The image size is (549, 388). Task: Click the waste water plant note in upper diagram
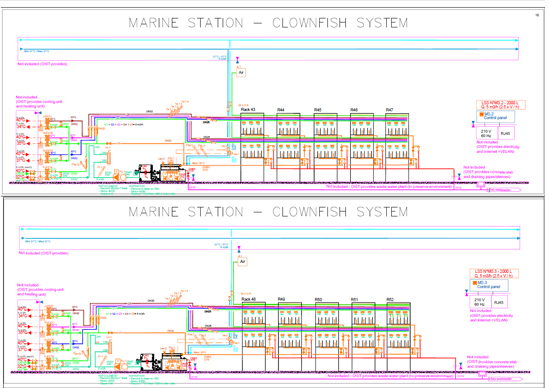[389, 187]
